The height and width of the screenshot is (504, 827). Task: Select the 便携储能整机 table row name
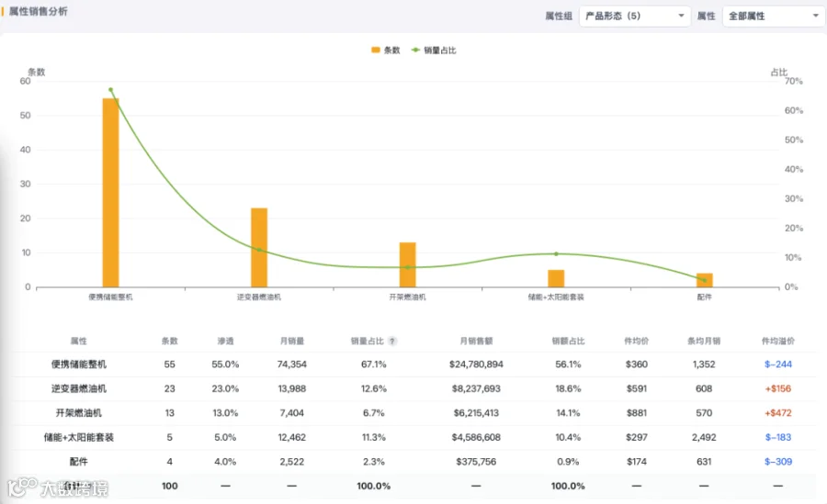[79, 364]
